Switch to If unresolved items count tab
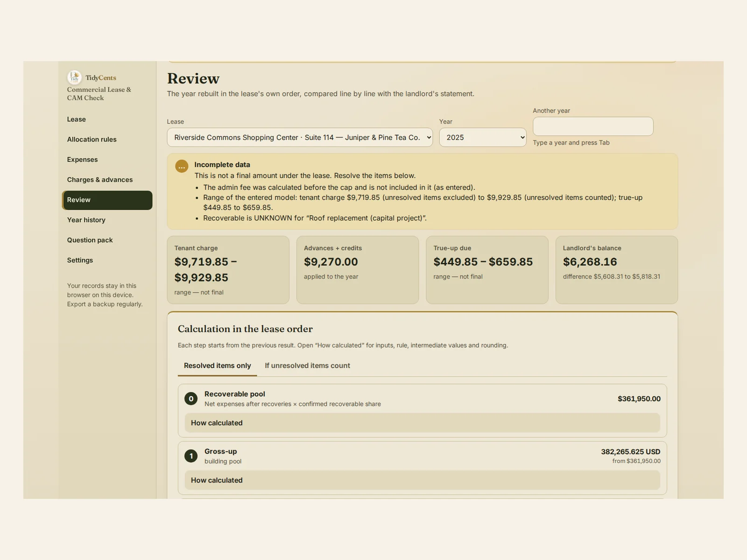The height and width of the screenshot is (560, 747). (307, 366)
